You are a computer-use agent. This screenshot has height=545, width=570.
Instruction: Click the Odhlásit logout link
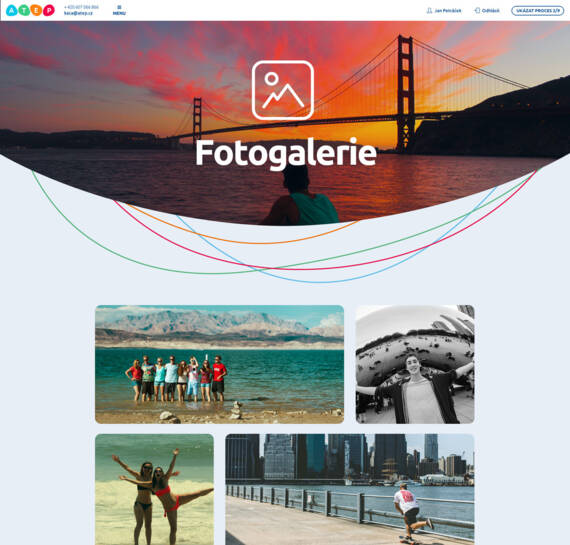490,11
